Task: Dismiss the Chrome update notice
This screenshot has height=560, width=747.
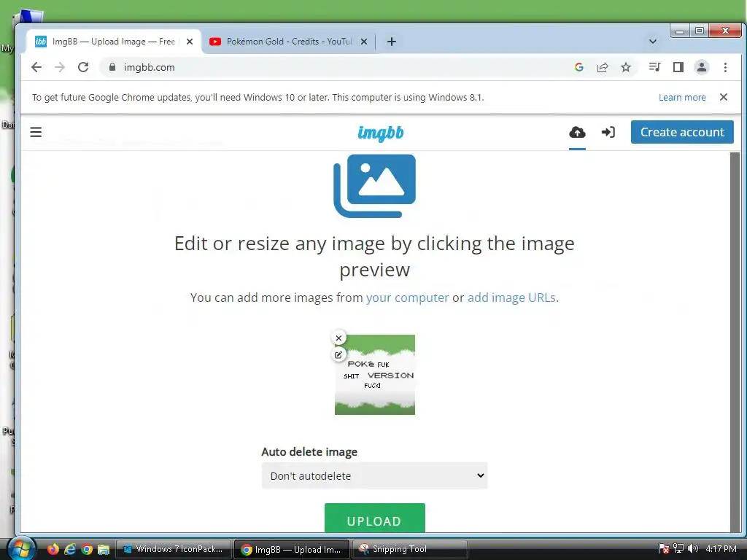Action: coord(723,97)
